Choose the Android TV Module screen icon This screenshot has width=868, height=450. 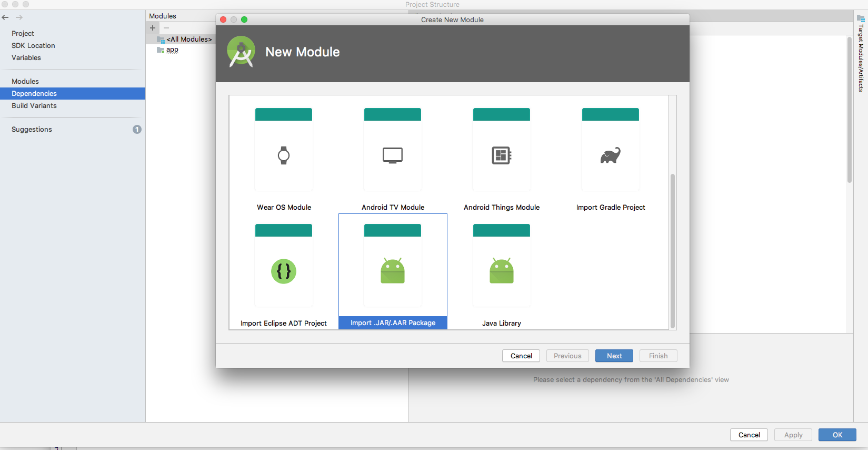coord(393,155)
